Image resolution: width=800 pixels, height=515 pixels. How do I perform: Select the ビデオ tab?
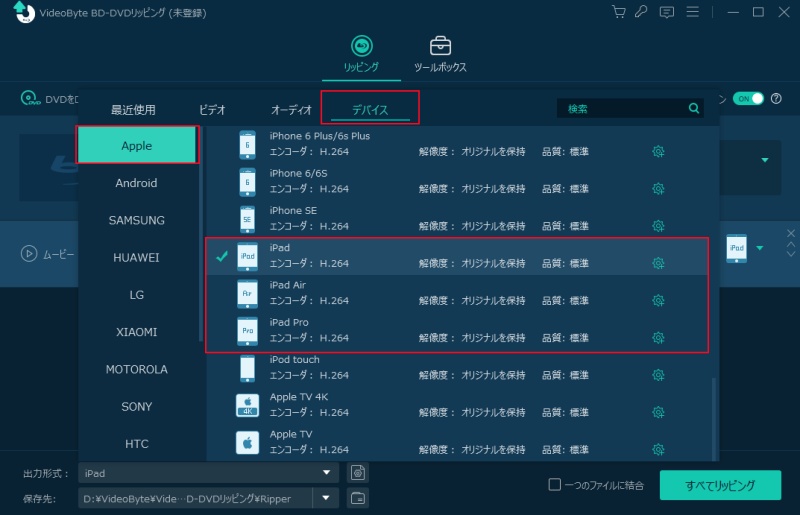(x=212, y=110)
